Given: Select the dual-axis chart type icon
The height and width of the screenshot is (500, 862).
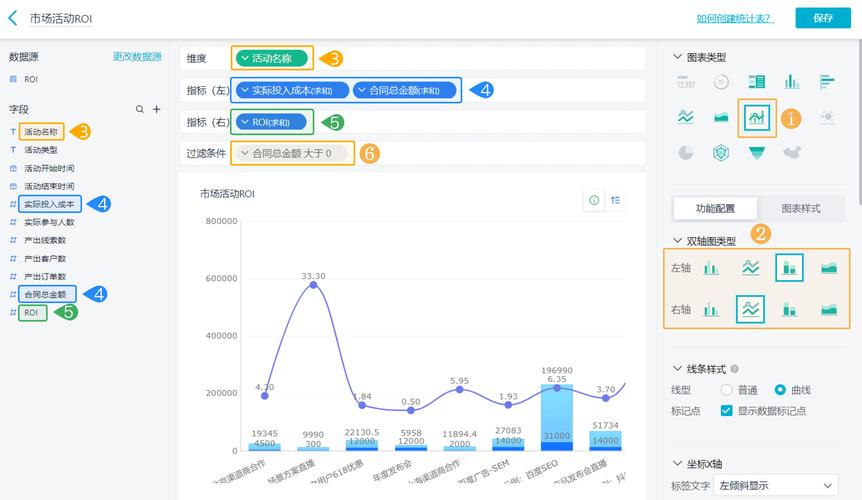Looking at the screenshot, I should (757, 118).
